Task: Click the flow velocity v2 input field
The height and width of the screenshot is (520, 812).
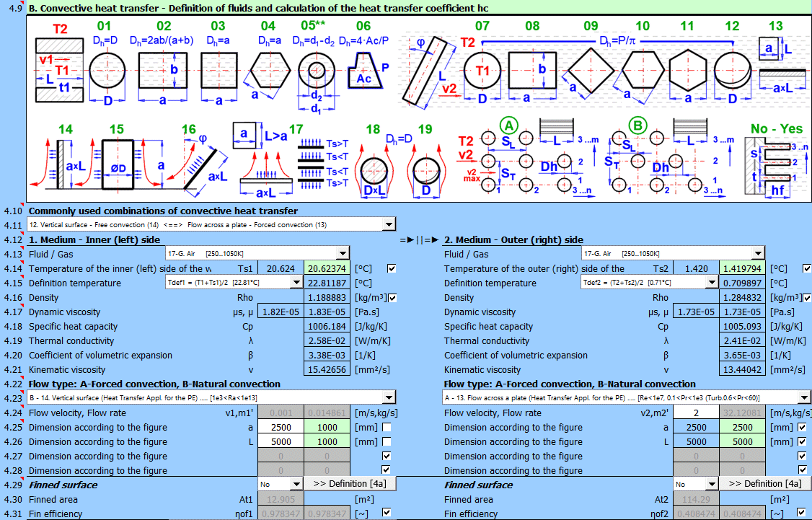Action: click(696, 413)
